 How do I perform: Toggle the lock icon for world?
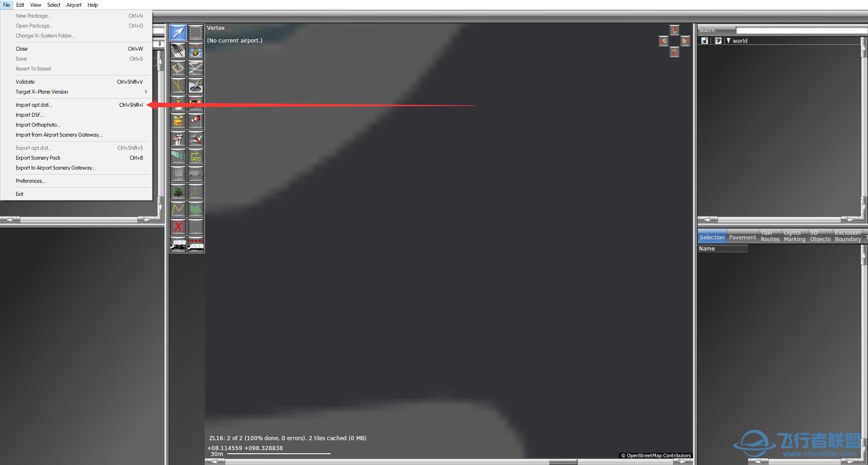point(704,41)
